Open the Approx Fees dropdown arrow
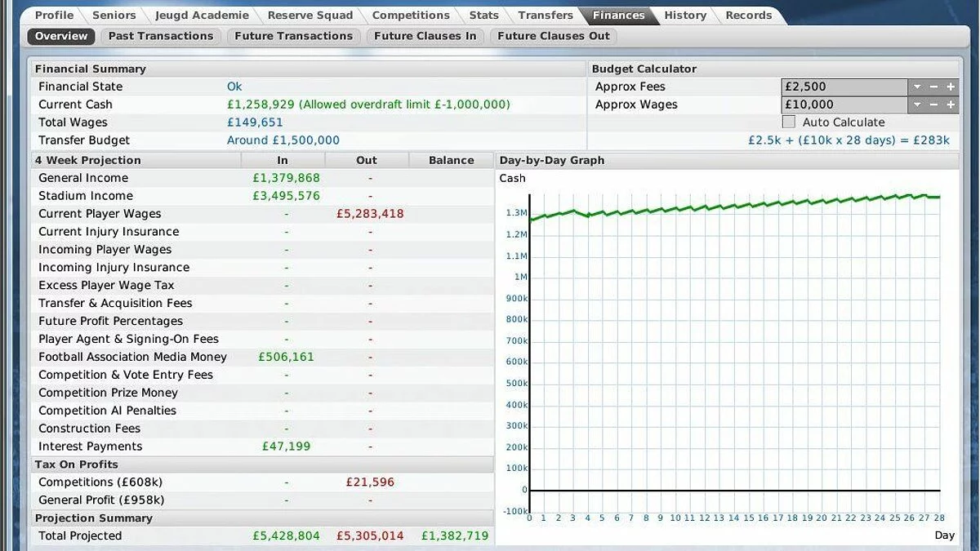 coord(917,87)
